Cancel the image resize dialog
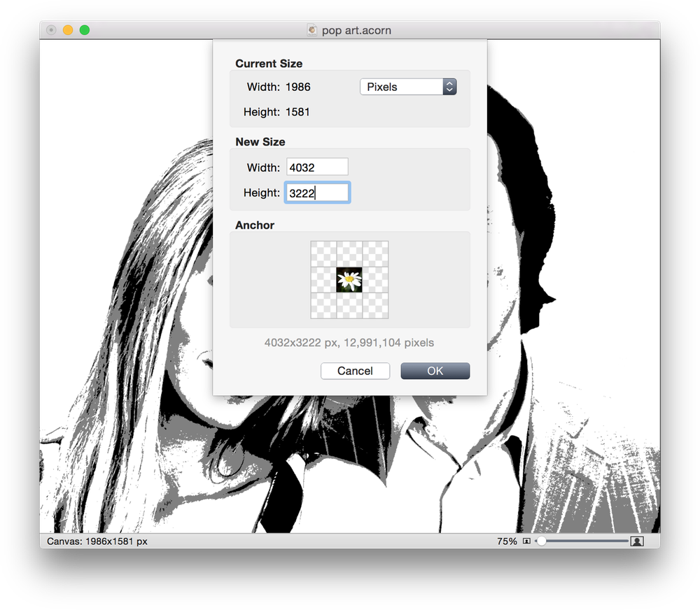The image size is (700, 610). click(355, 371)
